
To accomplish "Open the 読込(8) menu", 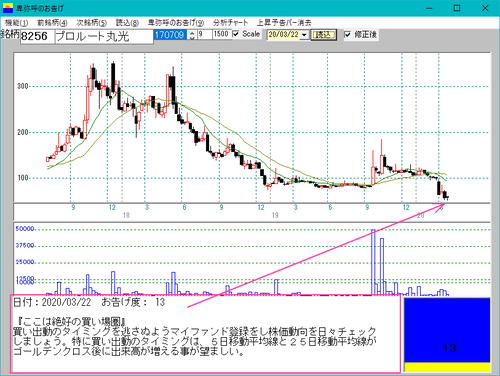I will 127,23.
